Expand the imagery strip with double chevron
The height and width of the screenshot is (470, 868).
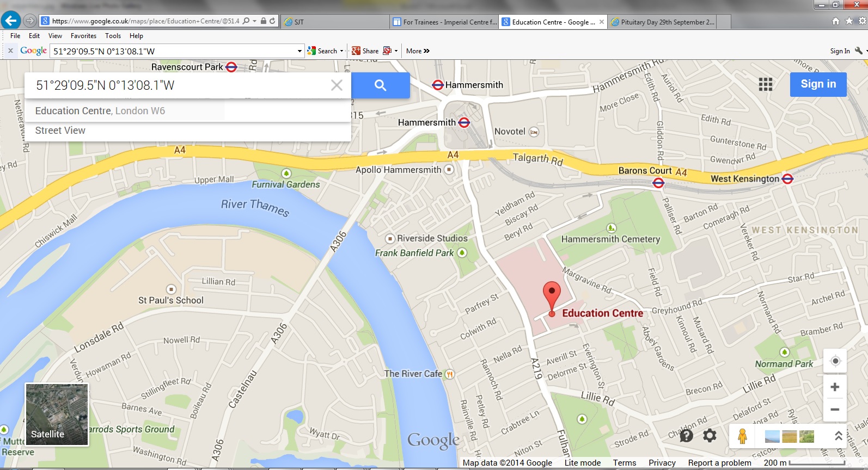point(839,436)
